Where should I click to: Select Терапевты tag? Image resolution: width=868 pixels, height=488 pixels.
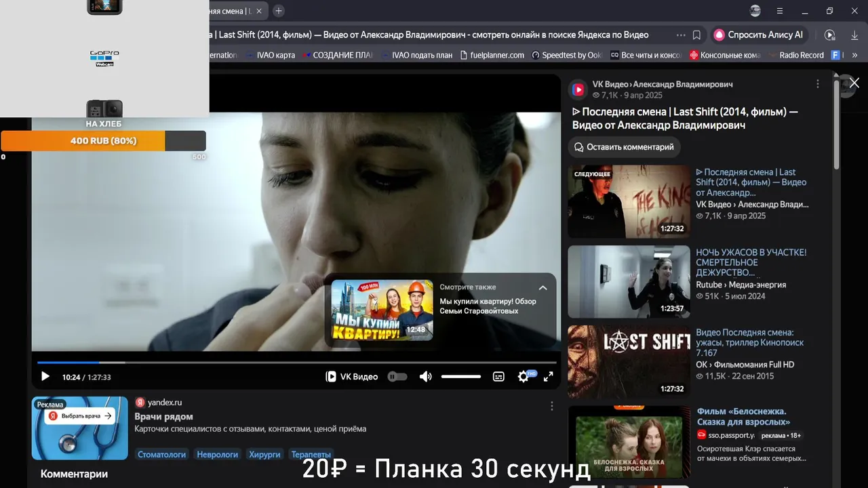tap(311, 454)
